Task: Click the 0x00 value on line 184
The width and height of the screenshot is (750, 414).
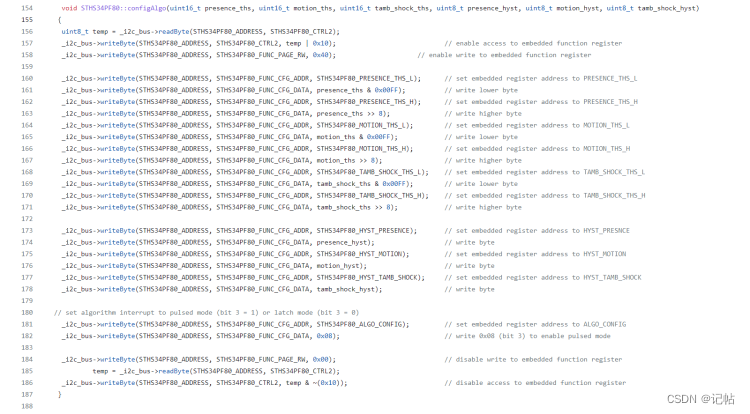Action: click(320, 360)
